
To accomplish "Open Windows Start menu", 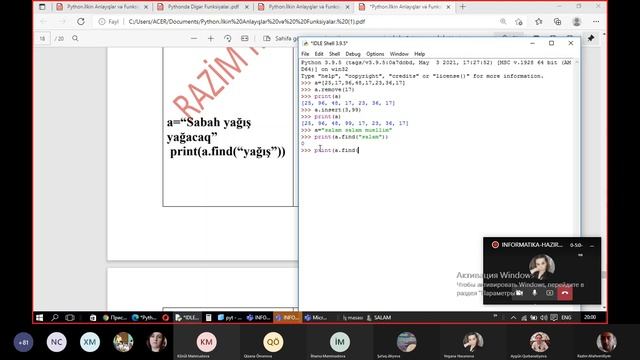I will 40,318.
